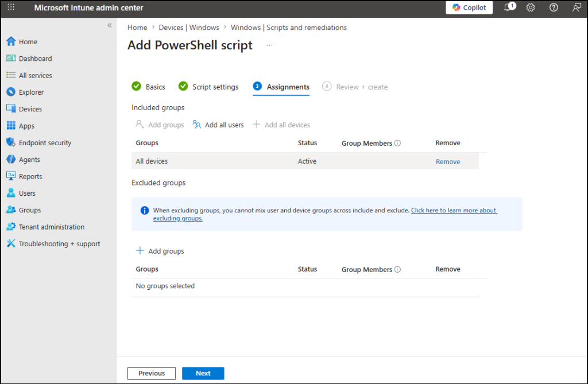Click the No groups selected text
This screenshot has width=588, height=384.
[x=165, y=286]
